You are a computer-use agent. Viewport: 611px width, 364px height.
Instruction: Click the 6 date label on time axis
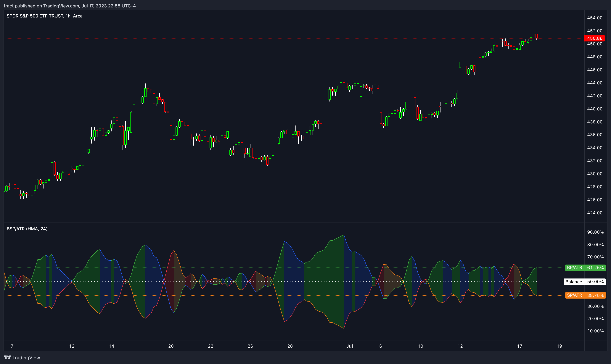381,346
